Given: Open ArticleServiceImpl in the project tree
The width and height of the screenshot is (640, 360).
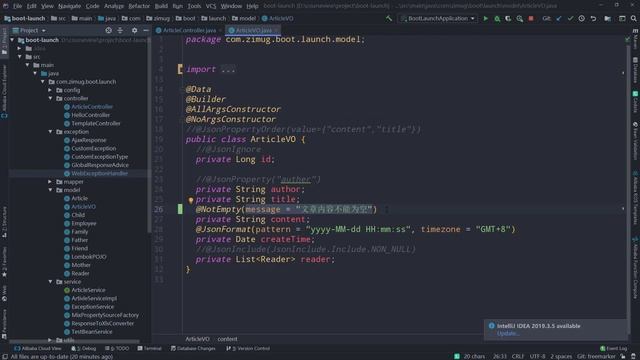Looking at the screenshot, I should pos(94,298).
